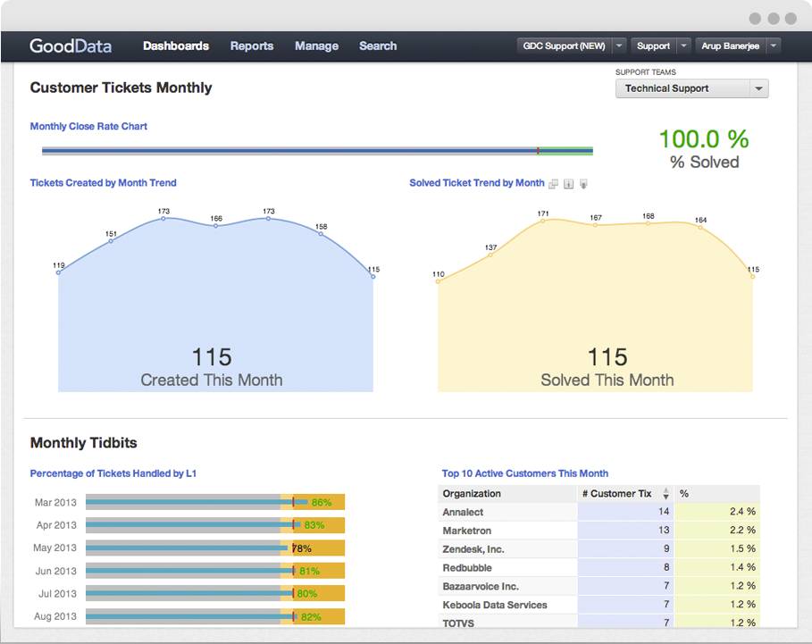The image size is (812, 644).
Task: Open the Monthly Close Rate Chart link
Action: [x=88, y=126]
